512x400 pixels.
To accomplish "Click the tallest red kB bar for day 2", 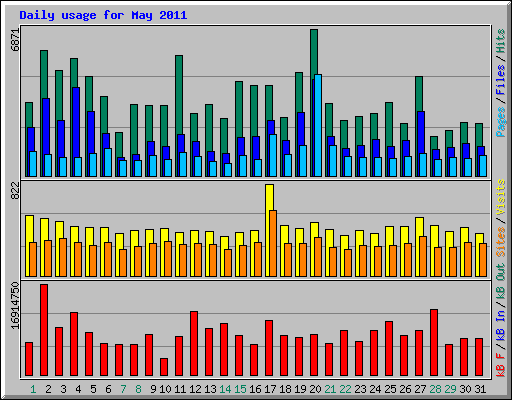I will point(44,330).
